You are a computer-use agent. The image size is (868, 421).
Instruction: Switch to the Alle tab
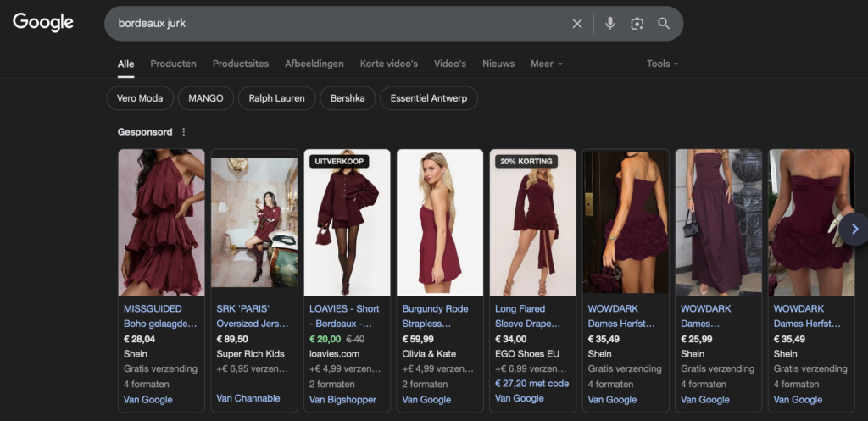tap(125, 64)
